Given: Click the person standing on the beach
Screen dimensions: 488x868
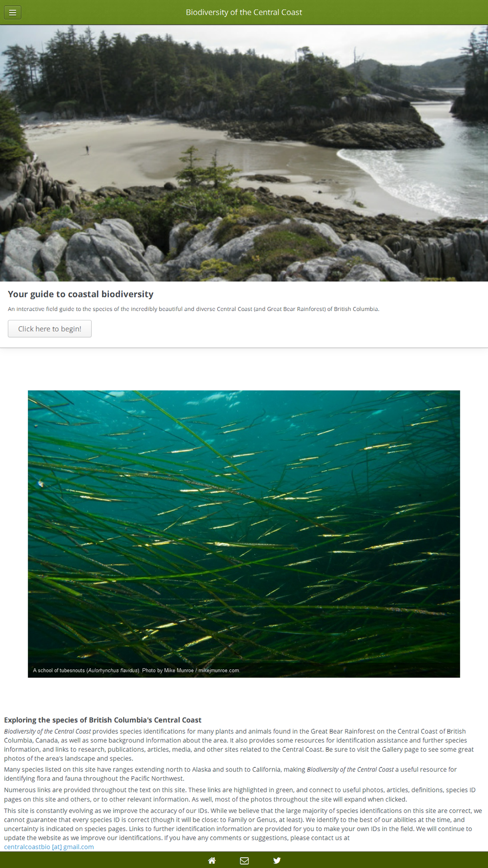Looking at the screenshot, I should tap(87, 149).
